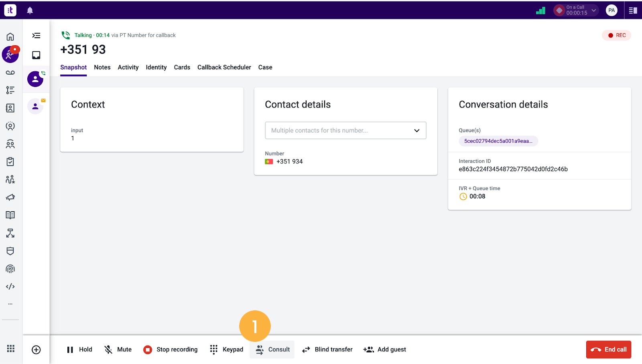Perform a Blind transfer

(x=327, y=350)
